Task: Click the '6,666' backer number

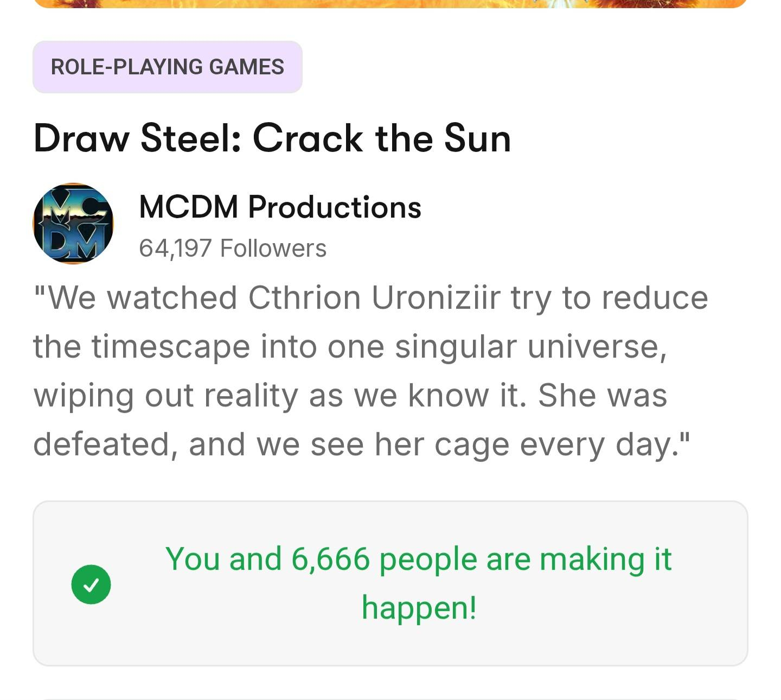Action: [330, 559]
